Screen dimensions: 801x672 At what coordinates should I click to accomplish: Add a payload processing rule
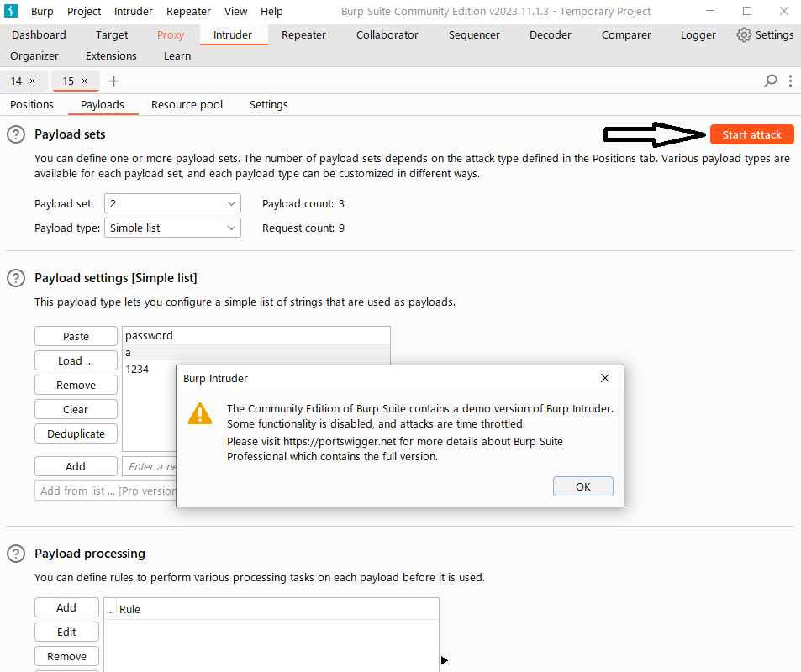pos(66,607)
